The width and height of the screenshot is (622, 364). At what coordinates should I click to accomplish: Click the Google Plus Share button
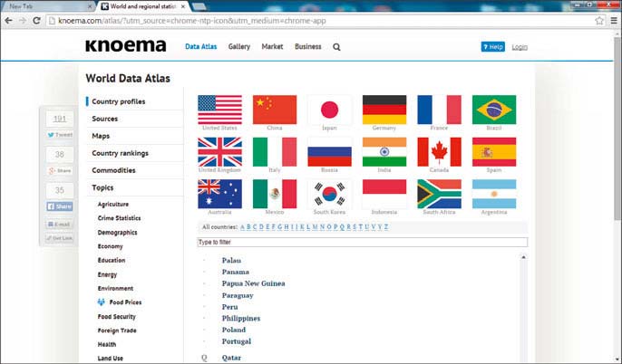pos(60,171)
